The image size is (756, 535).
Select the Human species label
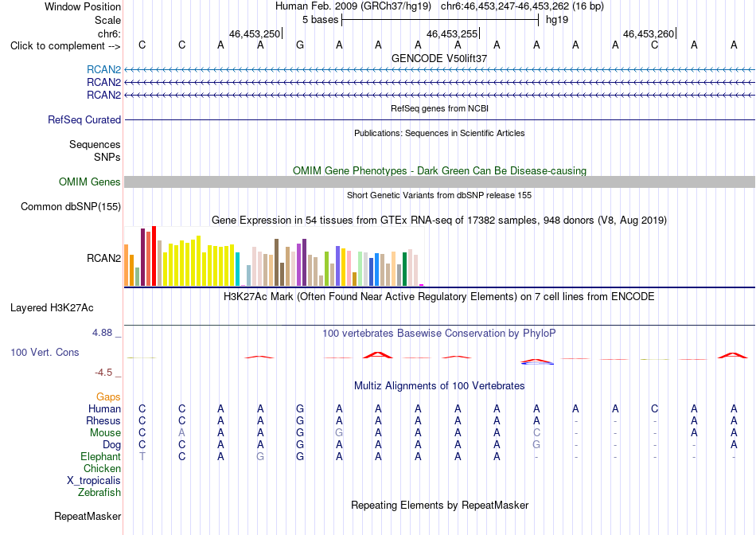coord(104,409)
